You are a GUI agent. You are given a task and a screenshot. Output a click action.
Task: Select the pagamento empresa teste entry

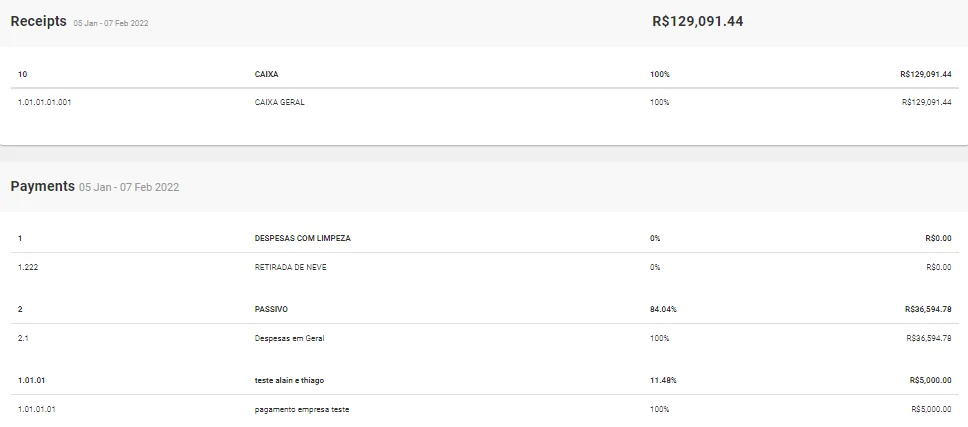point(301,409)
